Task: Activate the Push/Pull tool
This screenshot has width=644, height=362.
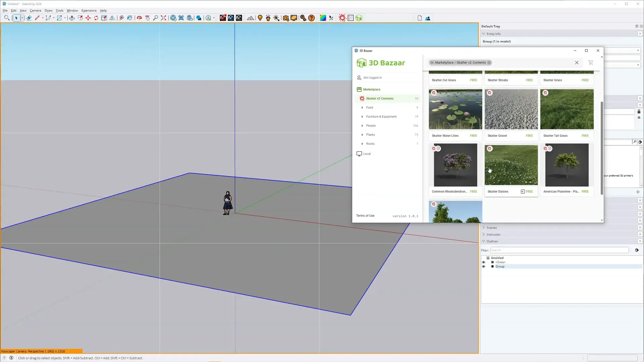Action: click(x=72, y=18)
